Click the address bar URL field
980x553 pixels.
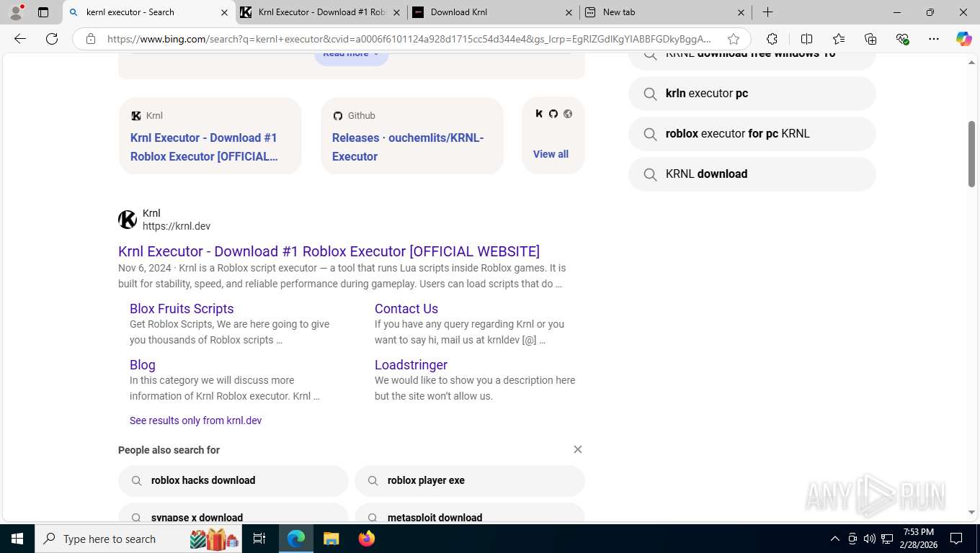[409, 39]
